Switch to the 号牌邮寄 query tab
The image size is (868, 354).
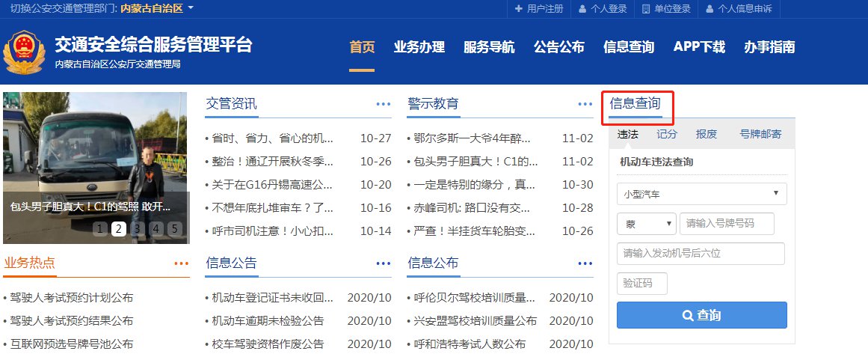[x=760, y=134]
